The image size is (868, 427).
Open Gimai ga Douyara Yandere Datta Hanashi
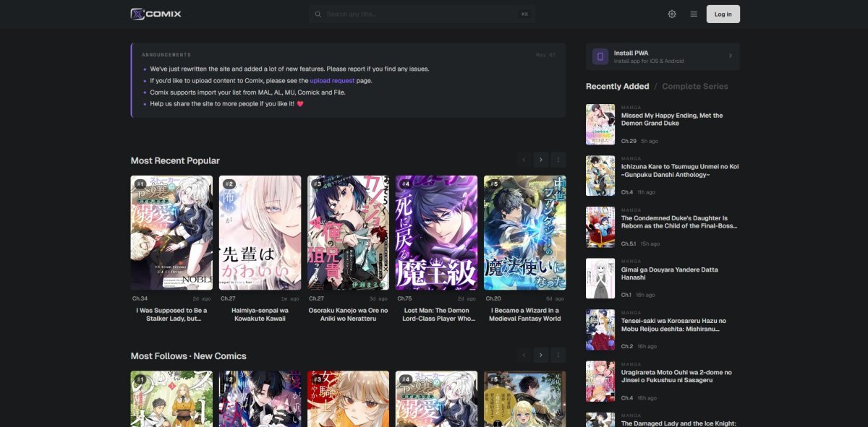pos(670,273)
